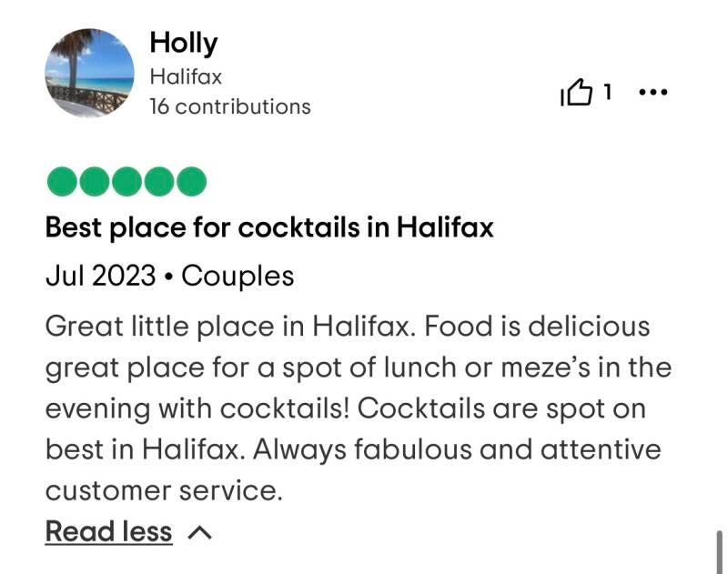Click the 'customer service.' closing line
This screenshot has height=574, width=728.
point(164,490)
